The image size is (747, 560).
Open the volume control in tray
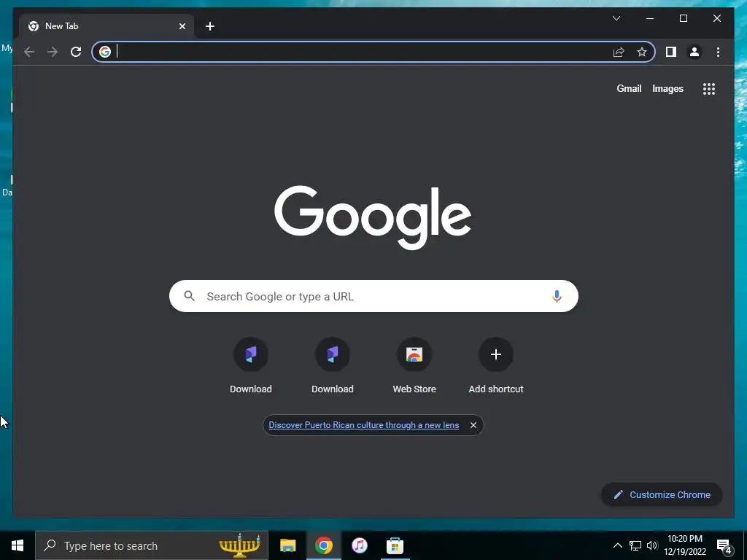tap(652, 545)
